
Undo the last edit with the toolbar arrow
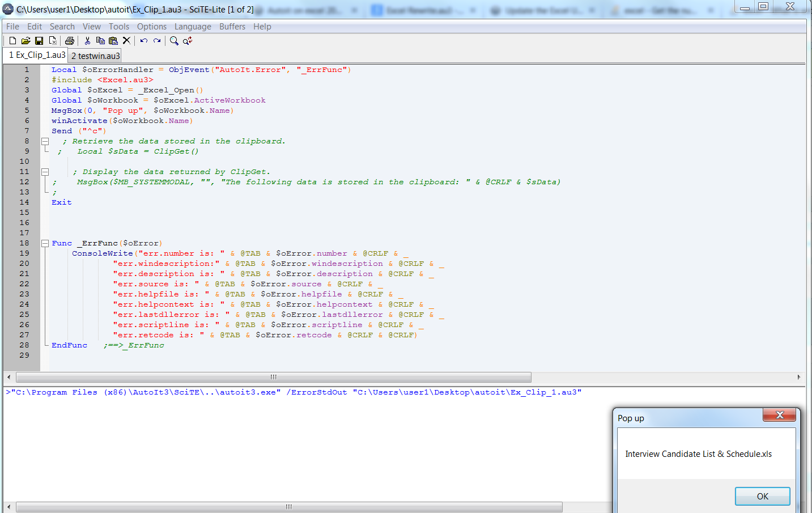point(144,41)
